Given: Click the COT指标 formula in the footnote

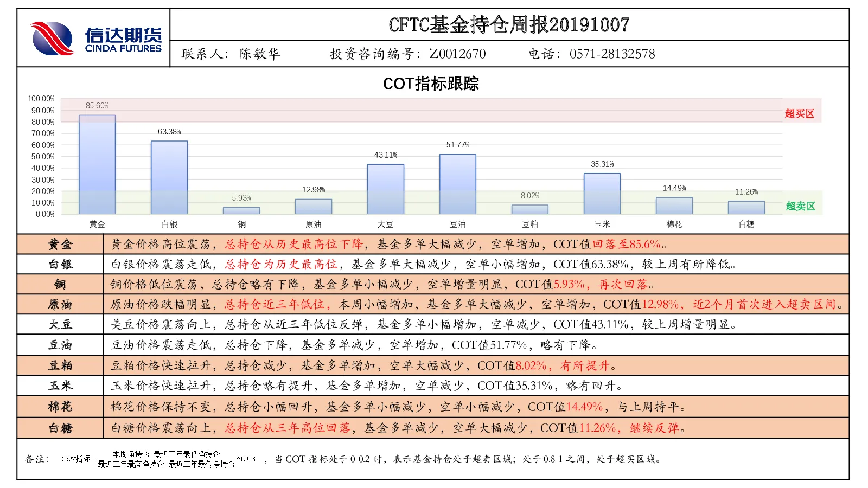Looking at the screenshot, I should coord(158,459).
